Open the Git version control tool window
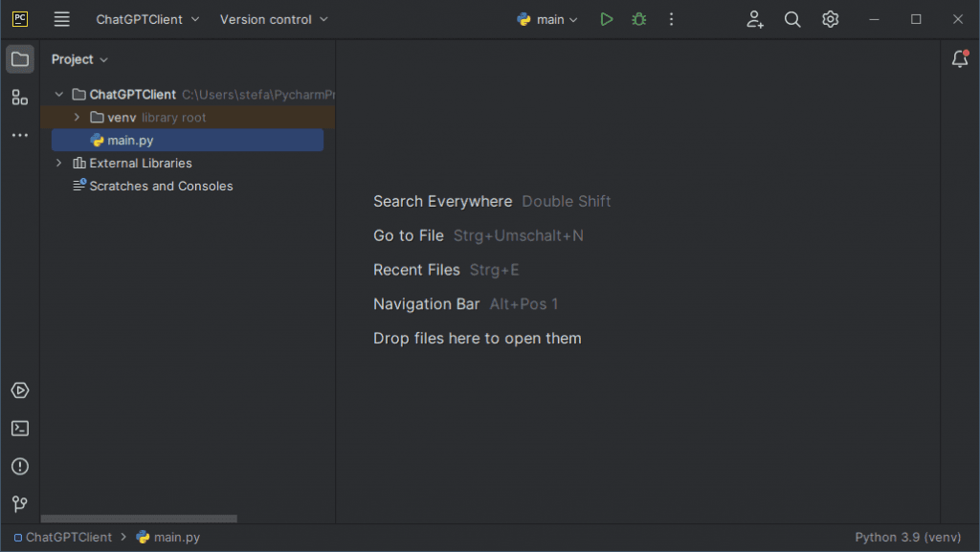Viewport: 980px width, 552px height. click(x=20, y=504)
